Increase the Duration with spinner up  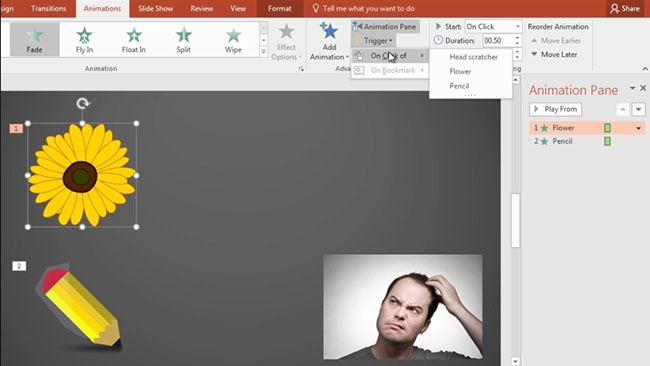[517, 38]
